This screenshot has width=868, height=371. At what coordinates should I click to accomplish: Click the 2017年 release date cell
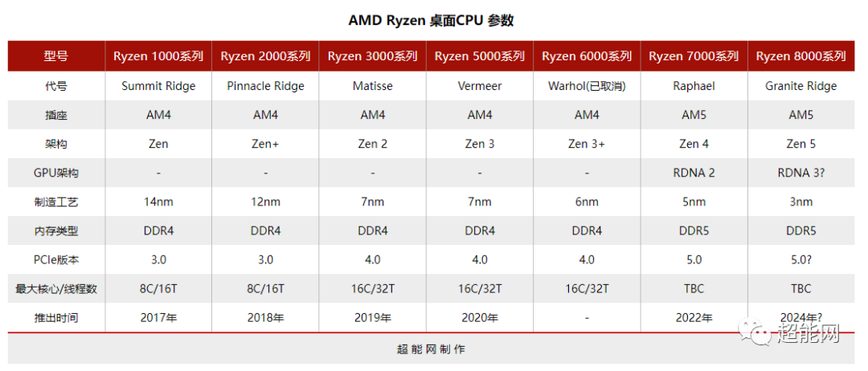(158, 317)
